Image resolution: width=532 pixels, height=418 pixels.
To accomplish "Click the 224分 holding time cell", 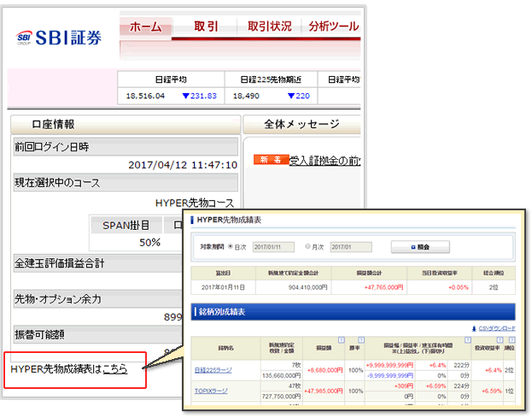I will point(461,386).
